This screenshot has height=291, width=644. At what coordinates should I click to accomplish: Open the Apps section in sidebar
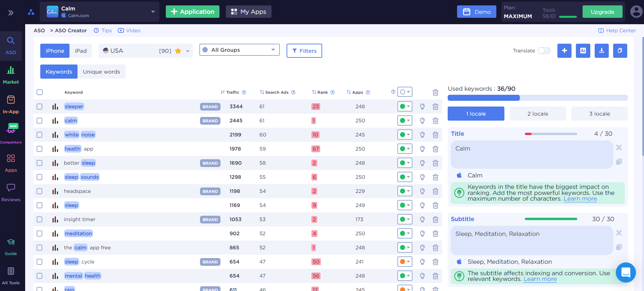pyautogui.click(x=11, y=163)
